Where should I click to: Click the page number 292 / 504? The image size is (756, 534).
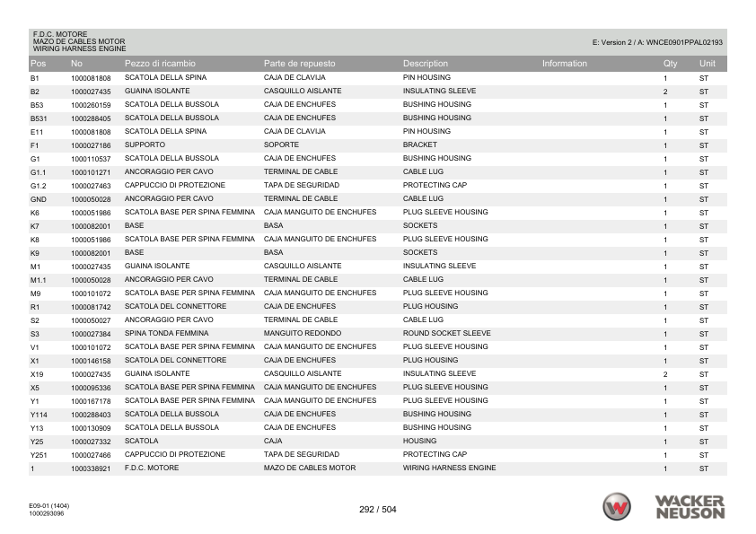point(375,506)
